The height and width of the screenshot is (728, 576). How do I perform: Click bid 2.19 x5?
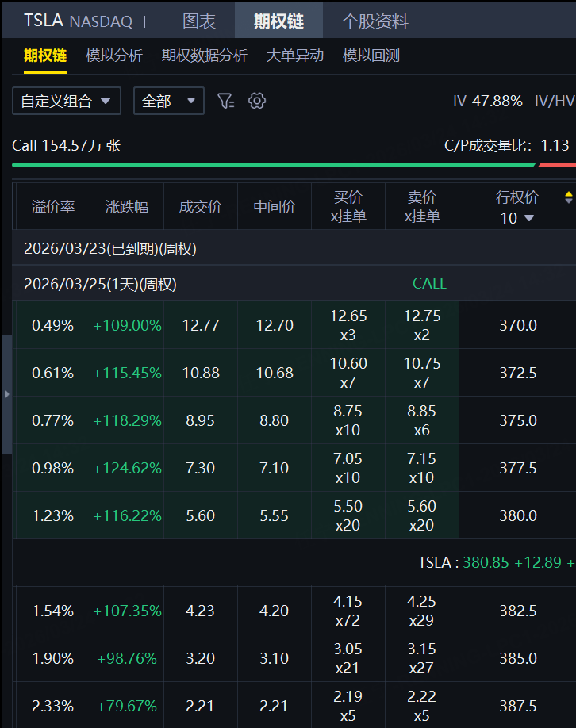pos(348,706)
